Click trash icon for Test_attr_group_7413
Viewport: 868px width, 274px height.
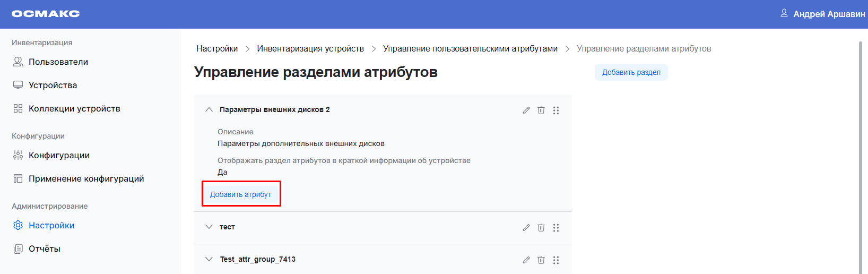click(541, 260)
